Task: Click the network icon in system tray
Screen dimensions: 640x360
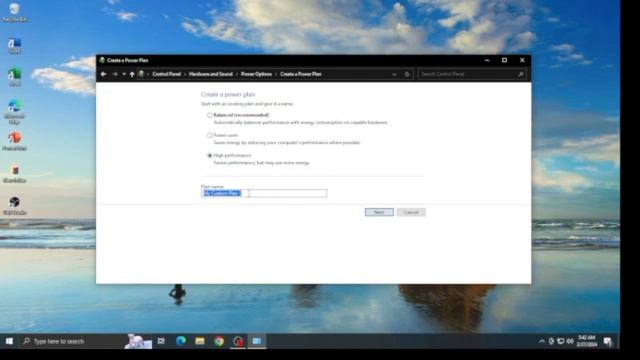Action: coord(561,341)
